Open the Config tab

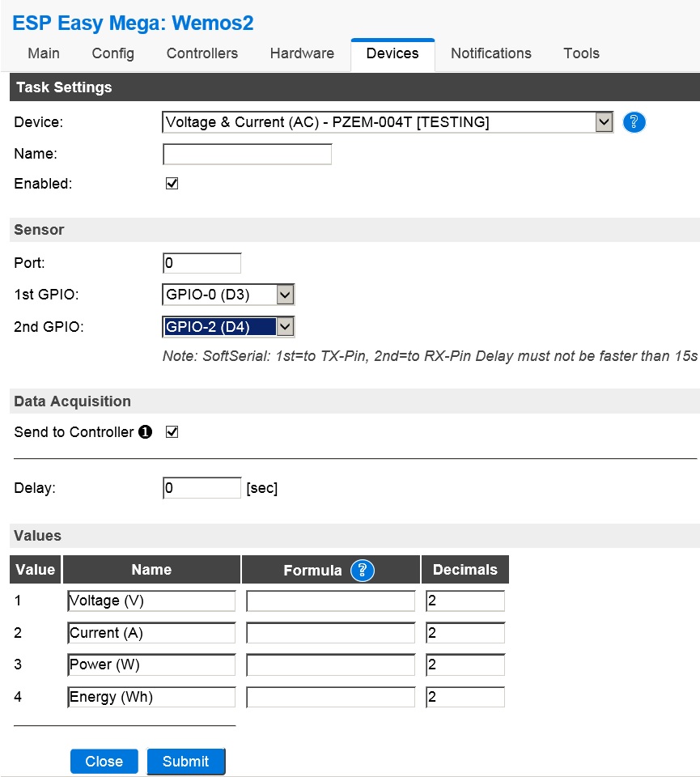(x=113, y=53)
